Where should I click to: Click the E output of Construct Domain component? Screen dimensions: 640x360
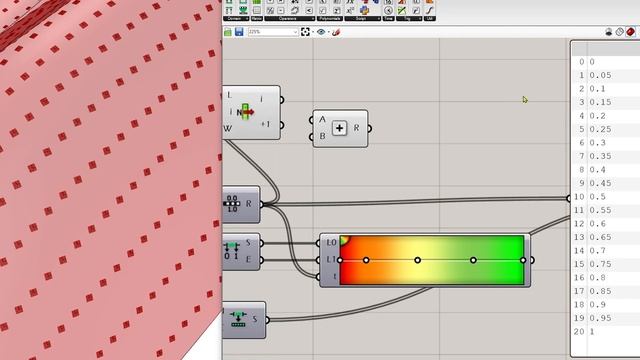coord(250,260)
